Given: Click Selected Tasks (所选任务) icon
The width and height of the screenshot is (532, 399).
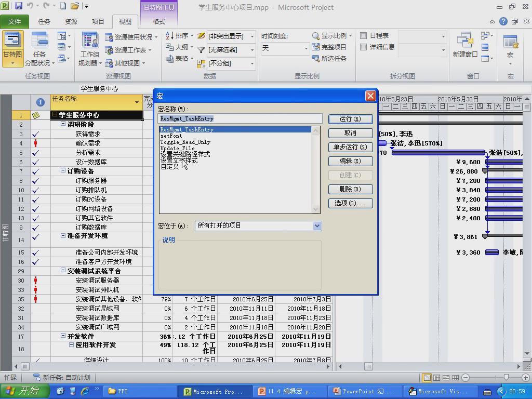Looking at the screenshot, I should (x=315, y=58).
